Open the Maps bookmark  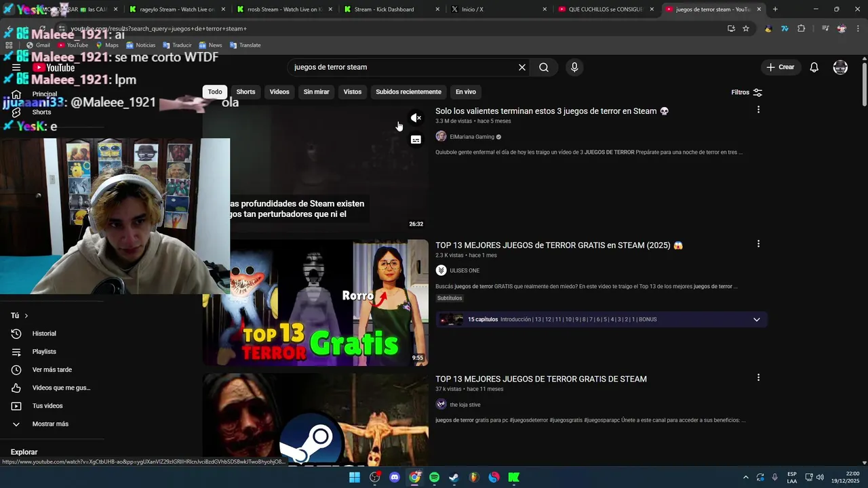106,45
